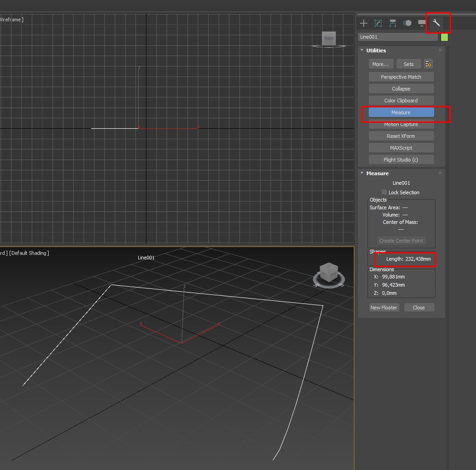The height and width of the screenshot is (470, 476).
Task: Click the Utilities rollout grip handle
Action: click(440, 50)
